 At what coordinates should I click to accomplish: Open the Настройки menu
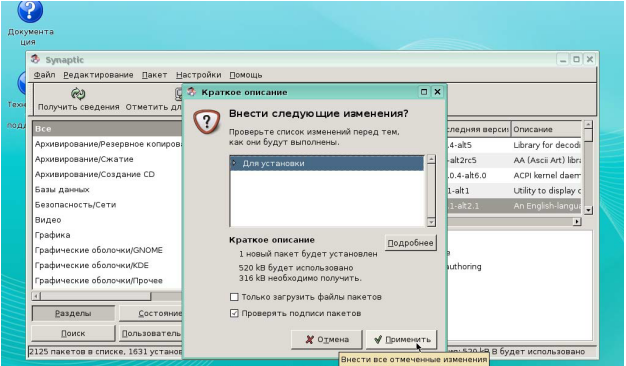198,75
